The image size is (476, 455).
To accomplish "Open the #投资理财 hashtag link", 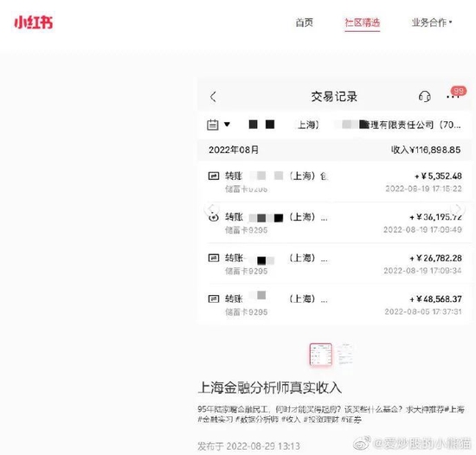I will click(321, 420).
